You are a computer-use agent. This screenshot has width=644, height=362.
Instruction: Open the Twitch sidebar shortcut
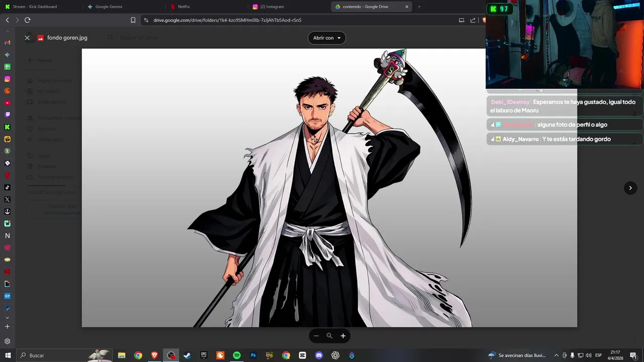coord(7,115)
